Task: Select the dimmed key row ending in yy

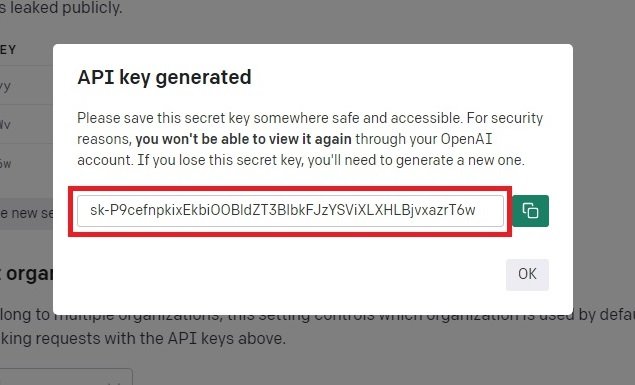Action: (x=26, y=85)
